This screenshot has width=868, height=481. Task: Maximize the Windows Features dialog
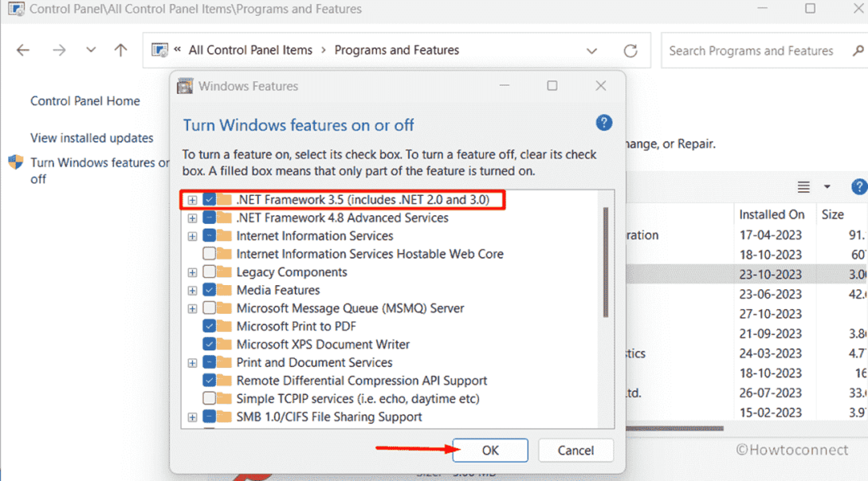552,86
